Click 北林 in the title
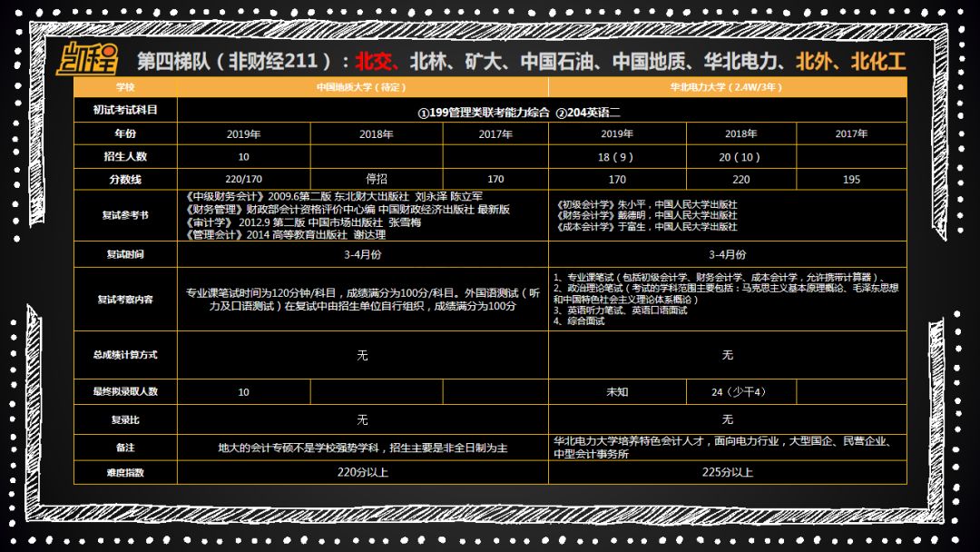Viewport: 980px width, 552px height. [x=428, y=61]
